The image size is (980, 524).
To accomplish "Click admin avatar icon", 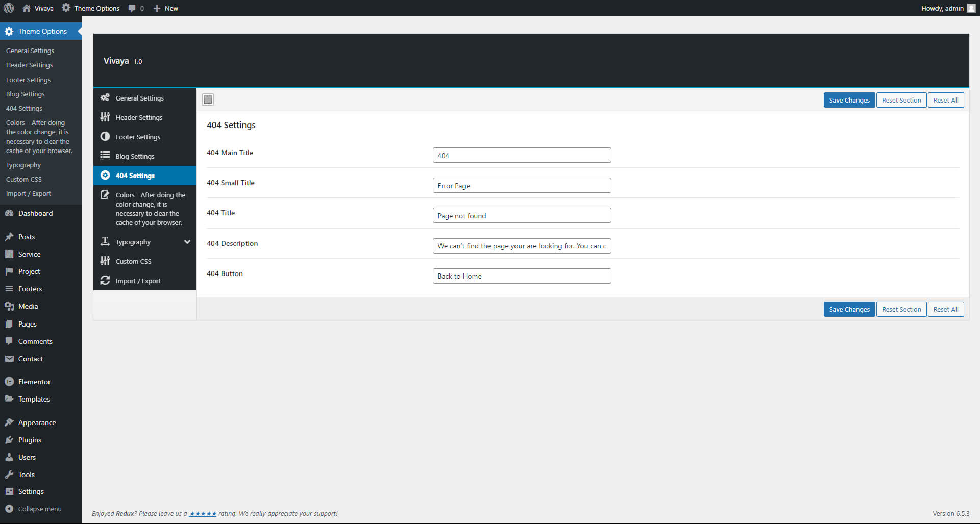I will (971, 8).
